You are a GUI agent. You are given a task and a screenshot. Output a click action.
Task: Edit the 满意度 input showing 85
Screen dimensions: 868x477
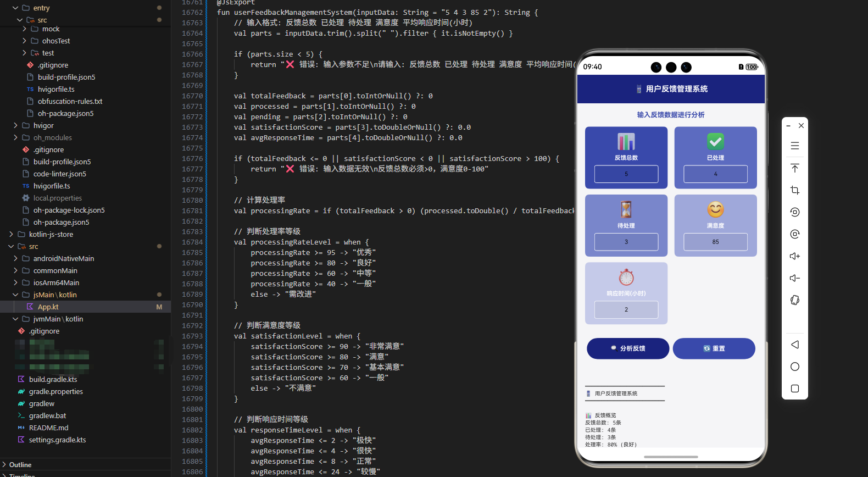[x=715, y=242]
